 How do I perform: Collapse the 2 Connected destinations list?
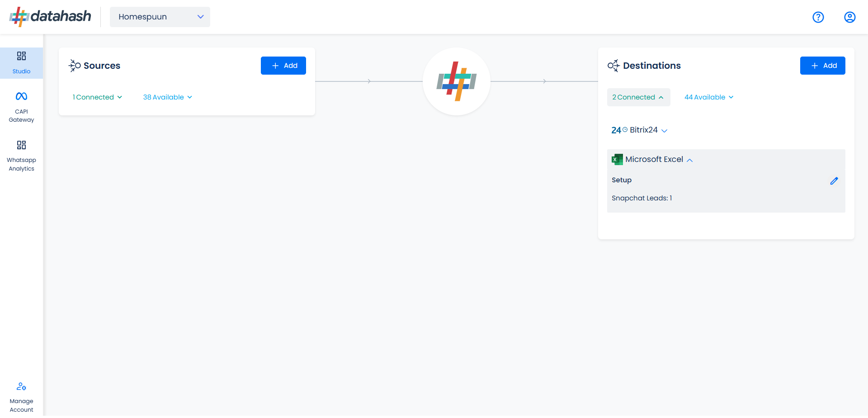(638, 97)
